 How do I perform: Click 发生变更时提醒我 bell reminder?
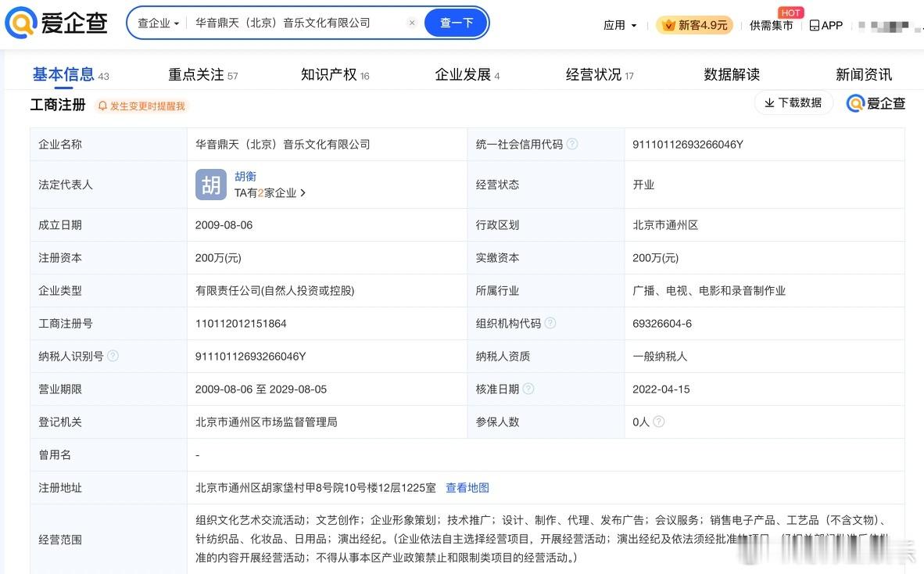[141, 106]
